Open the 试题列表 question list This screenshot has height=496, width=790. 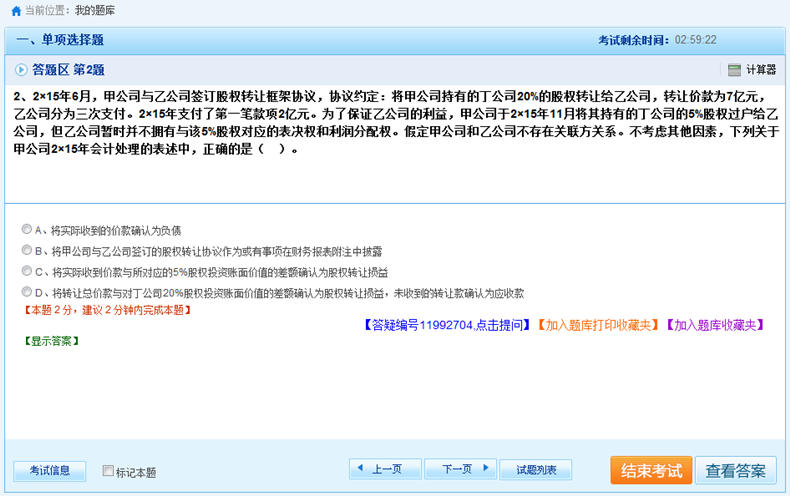(x=536, y=469)
